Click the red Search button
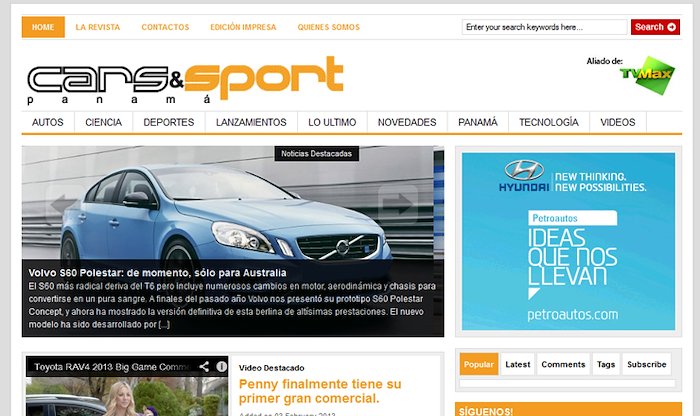This screenshot has height=416, width=700. tap(655, 27)
